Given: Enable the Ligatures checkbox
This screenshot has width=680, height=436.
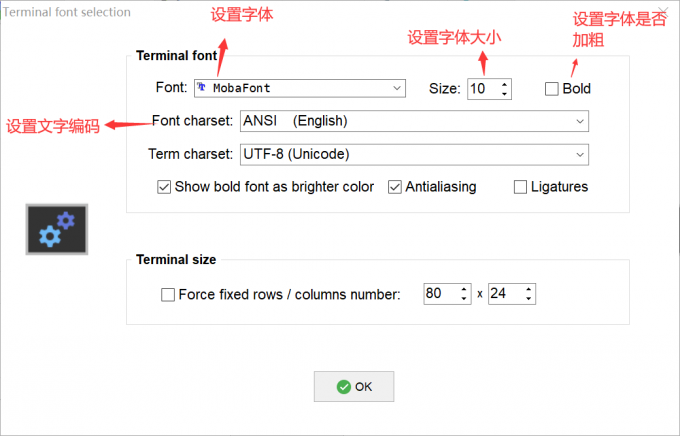Looking at the screenshot, I should (520, 187).
